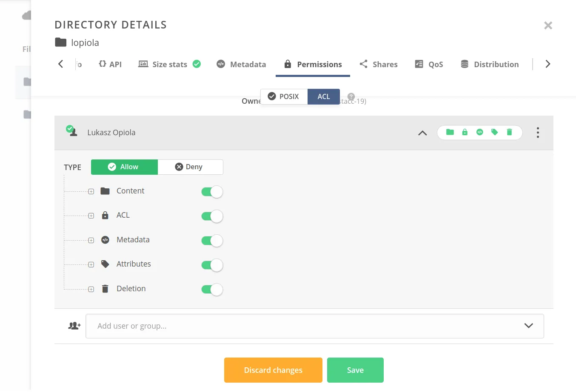Expand the Attributes permissions tree node

pyautogui.click(x=91, y=265)
